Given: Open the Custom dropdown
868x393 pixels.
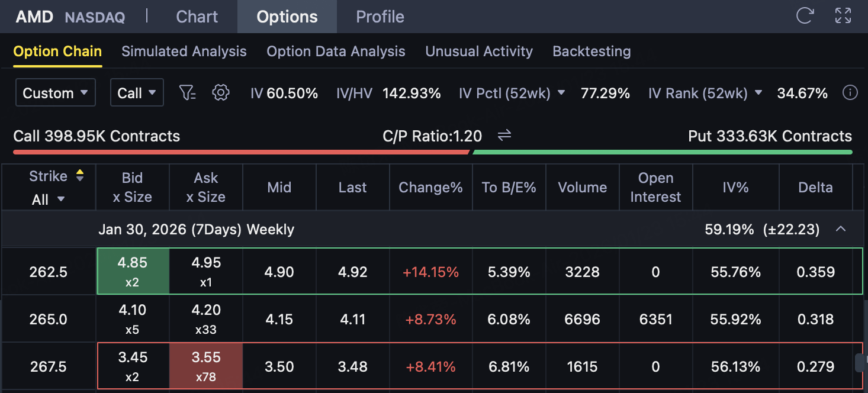Looking at the screenshot, I should [x=55, y=93].
